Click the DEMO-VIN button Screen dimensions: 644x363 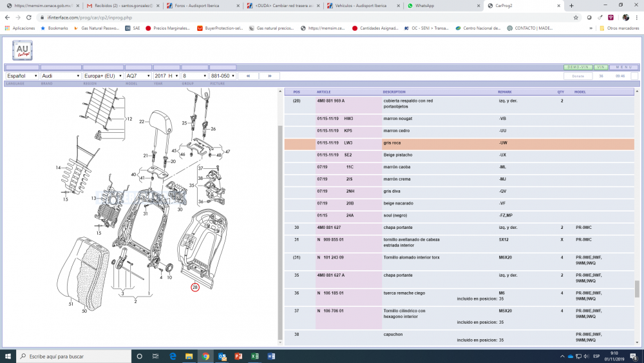[578, 68]
